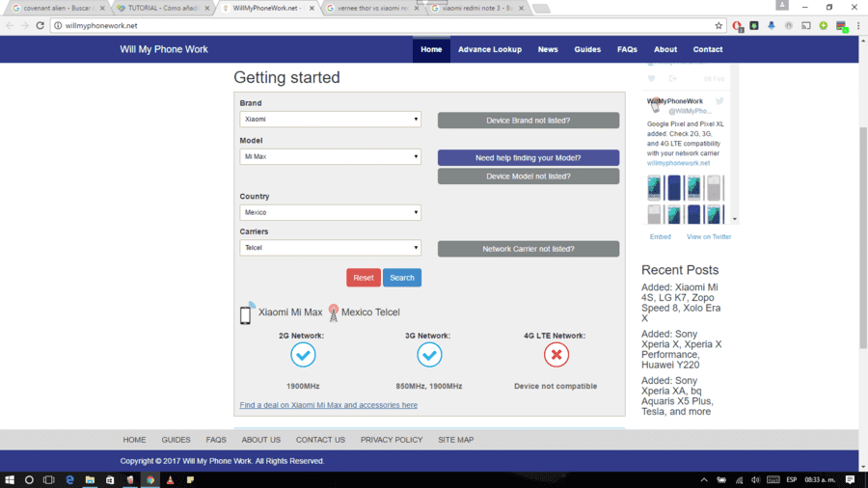Open the Contact nav item
This screenshot has height=488, width=868.
(708, 49)
